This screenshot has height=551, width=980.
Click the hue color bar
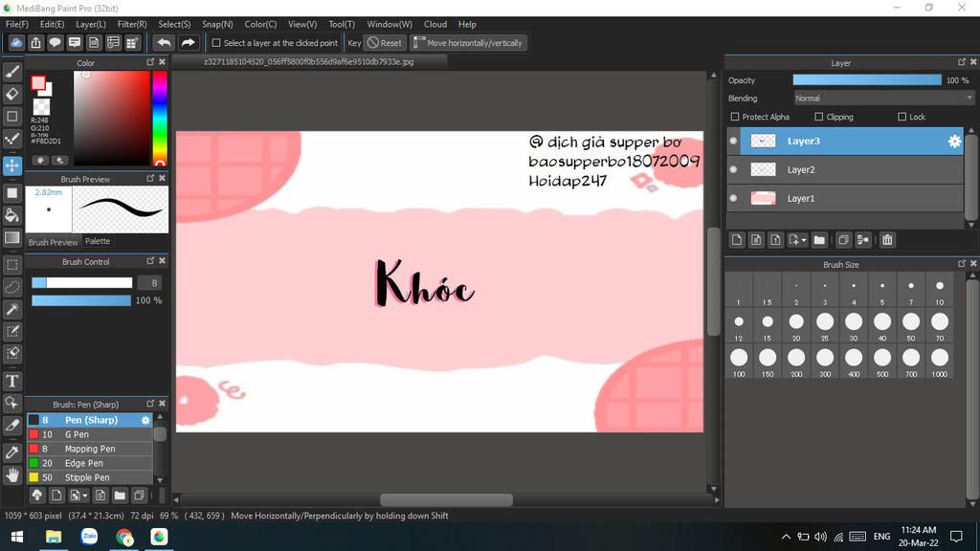pos(160,118)
